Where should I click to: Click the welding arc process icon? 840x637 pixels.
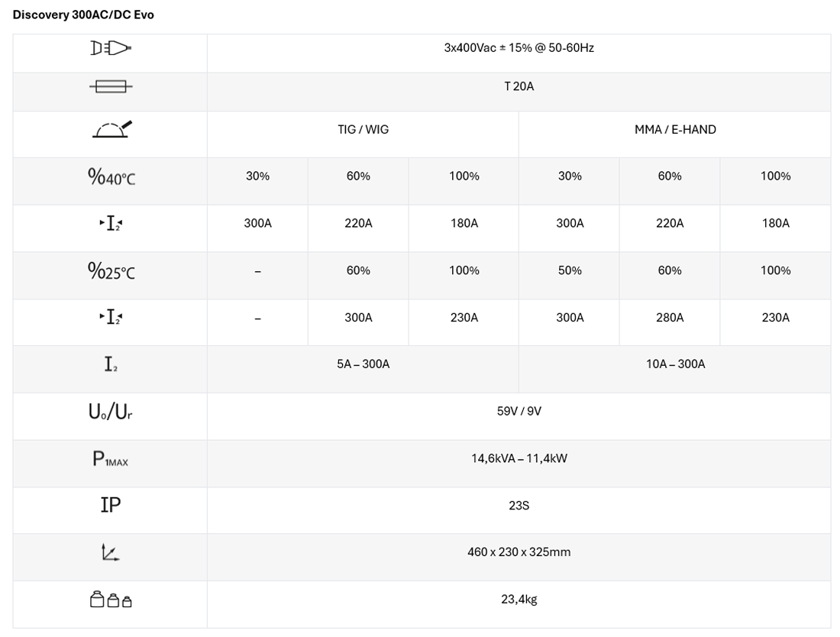[x=111, y=129]
